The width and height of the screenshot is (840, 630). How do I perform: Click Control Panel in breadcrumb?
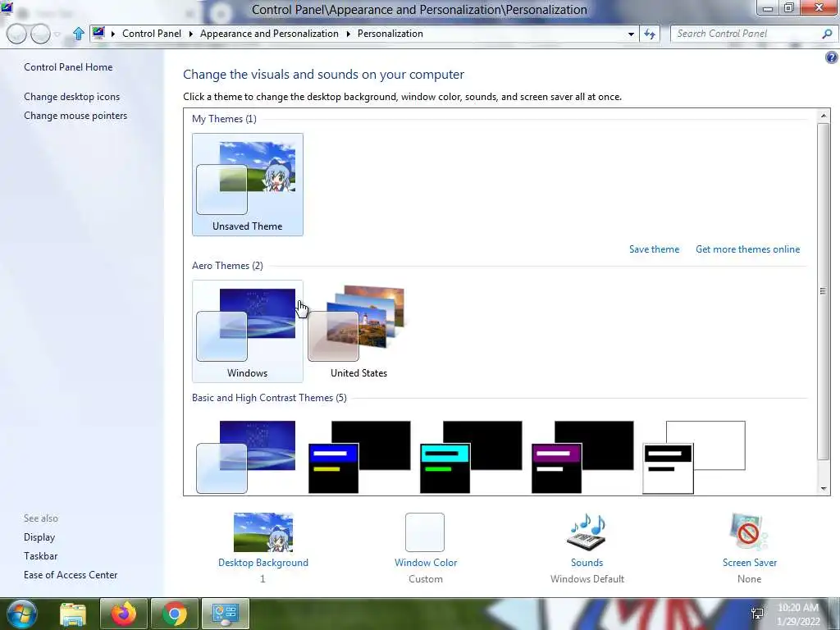click(152, 34)
